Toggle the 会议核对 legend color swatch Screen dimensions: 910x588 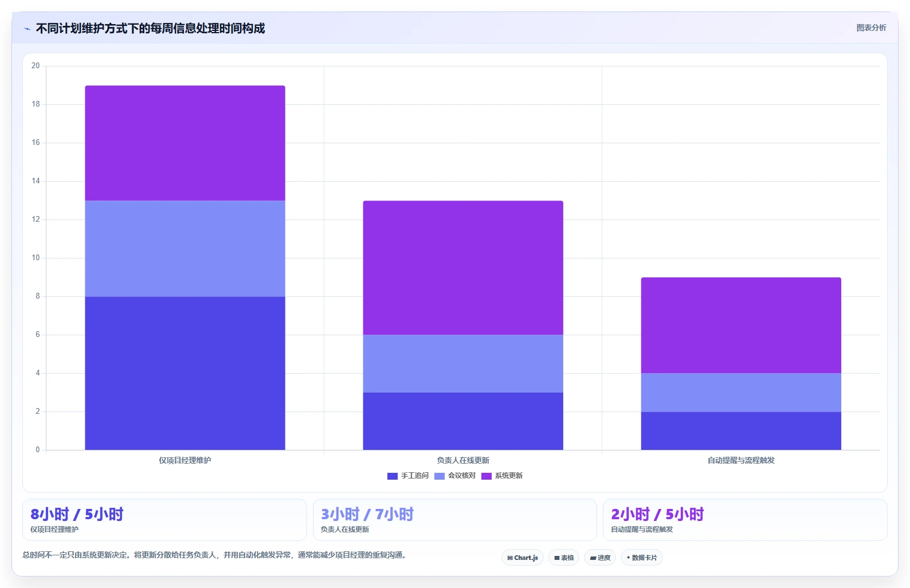pyautogui.click(x=440, y=476)
